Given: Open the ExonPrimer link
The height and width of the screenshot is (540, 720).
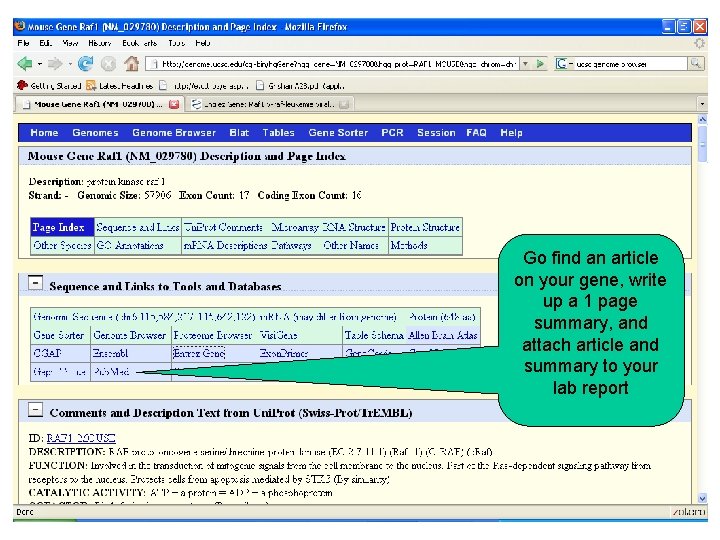Looking at the screenshot, I should [x=283, y=354].
